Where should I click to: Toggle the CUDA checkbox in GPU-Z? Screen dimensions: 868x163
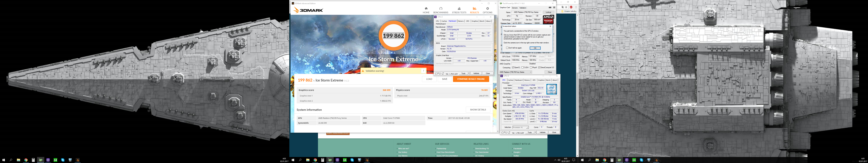[x=522, y=67]
